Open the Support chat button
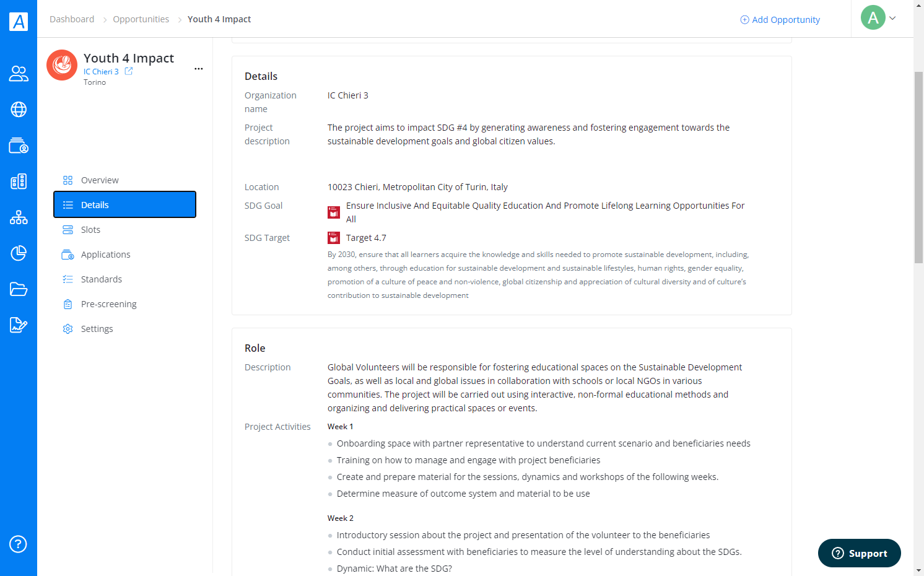This screenshot has height=576, width=924. (x=860, y=553)
